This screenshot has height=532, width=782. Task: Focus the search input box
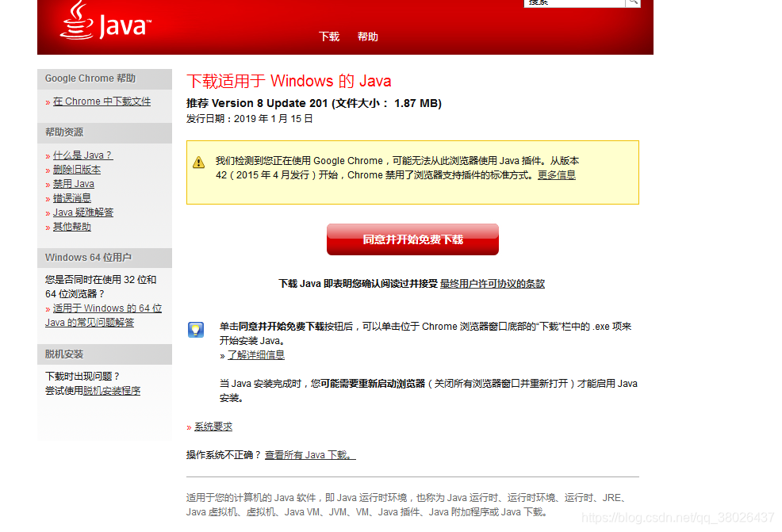coord(574,2)
